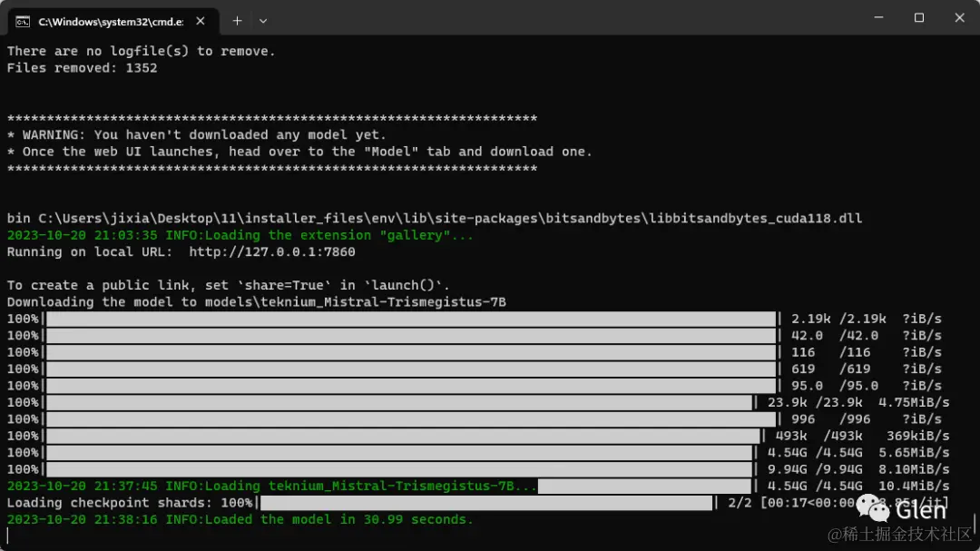Image resolution: width=980 pixels, height=551 pixels.
Task: Click the '493k /493k 369kiB/s' value
Action: [863, 436]
